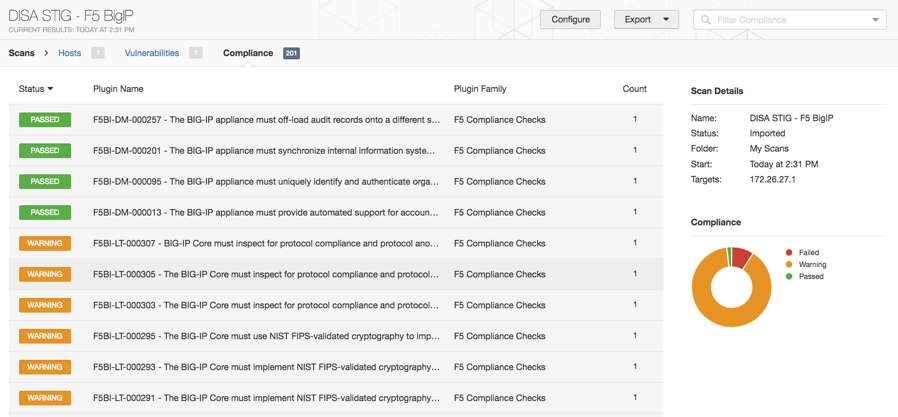Open the F5BI-LT-000295 NIST FIPS-validated cryptography row

pyautogui.click(x=336, y=336)
